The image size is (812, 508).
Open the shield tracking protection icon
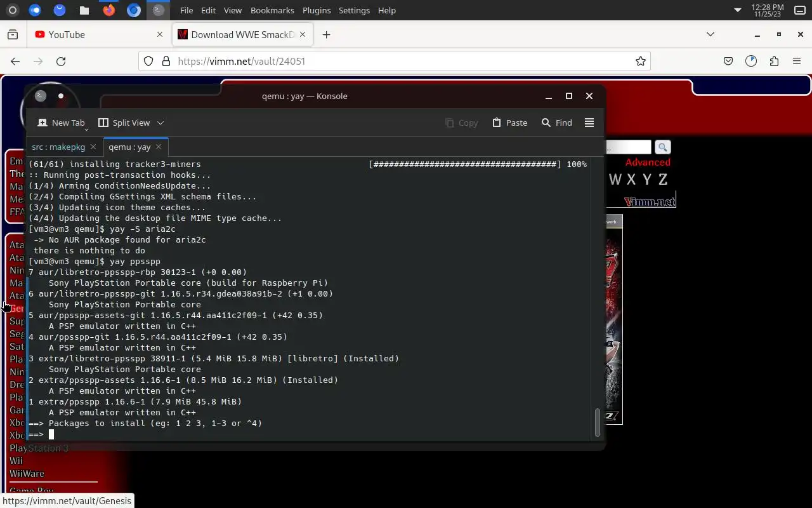(148, 61)
